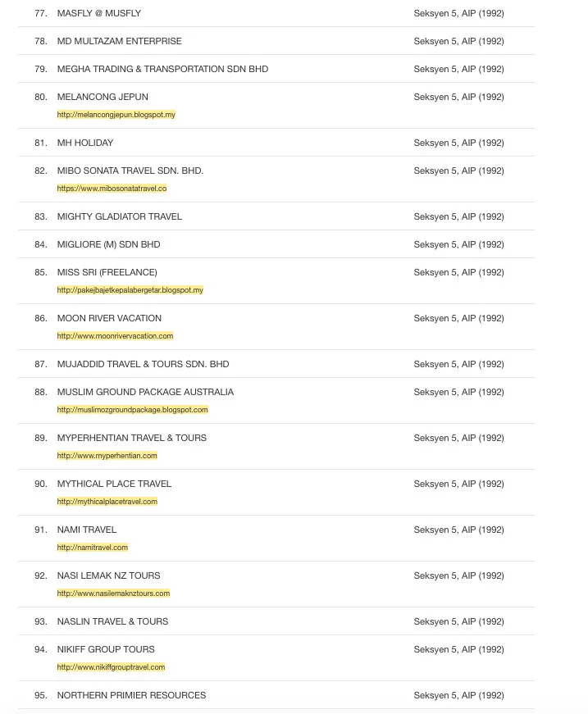Click the MH HOLIDAY entry name
This screenshot has height=714, width=588.
pos(85,143)
